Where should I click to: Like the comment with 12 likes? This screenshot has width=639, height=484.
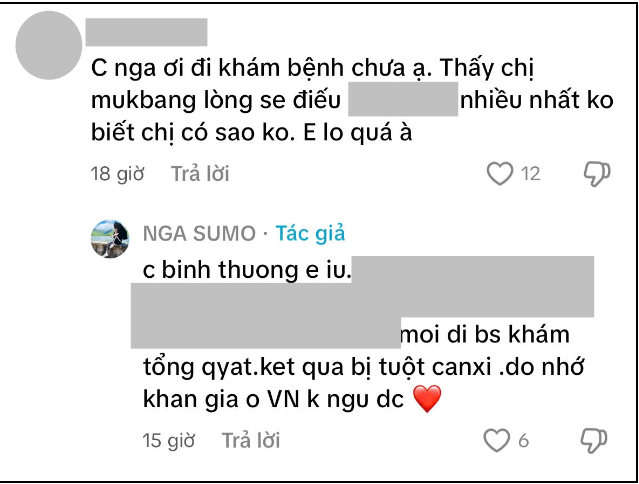(500, 174)
